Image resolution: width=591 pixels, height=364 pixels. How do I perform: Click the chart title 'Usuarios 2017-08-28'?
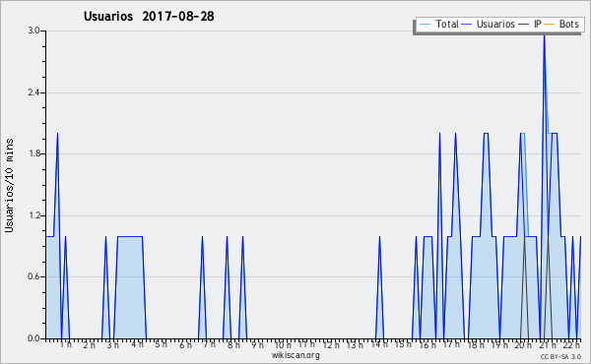tap(149, 17)
